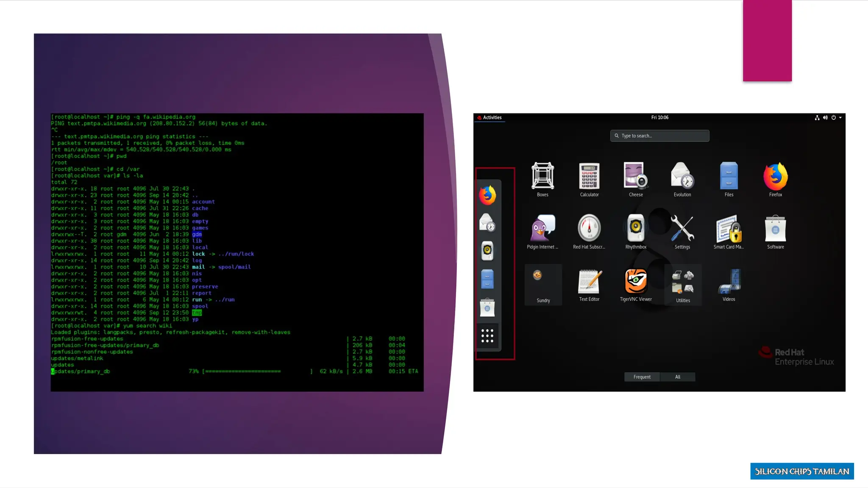Launch Evolution mail client
This screenshot has height=488, width=868.
682,176
